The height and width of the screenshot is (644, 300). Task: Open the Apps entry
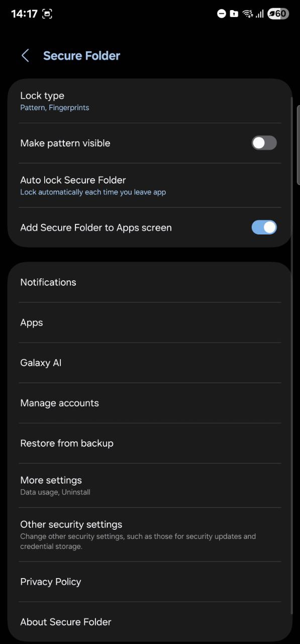[150, 323]
